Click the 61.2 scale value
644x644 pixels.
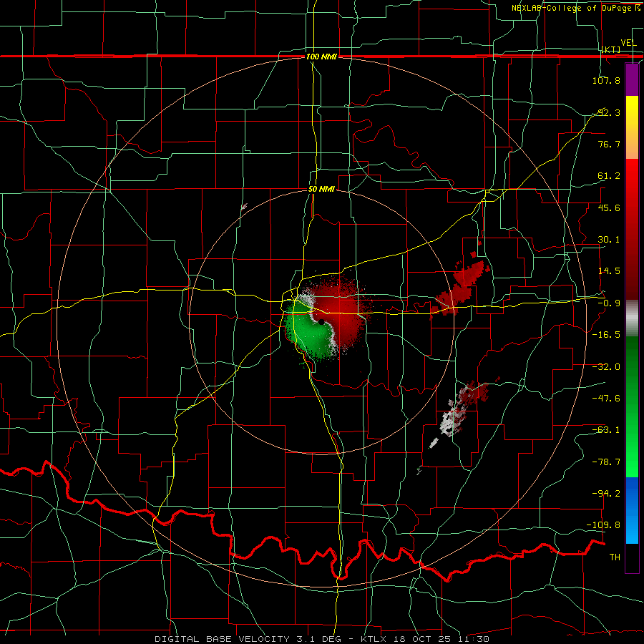coord(609,176)
